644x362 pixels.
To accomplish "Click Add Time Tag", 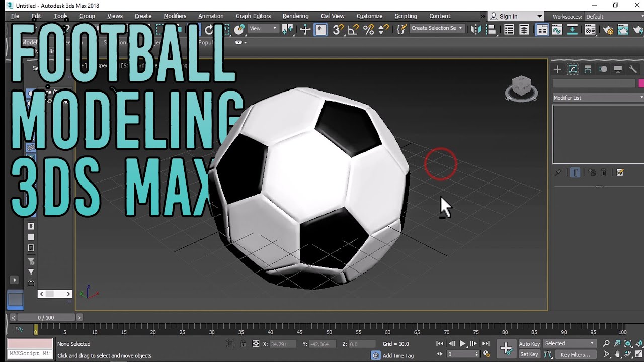I will pos(398,355).
